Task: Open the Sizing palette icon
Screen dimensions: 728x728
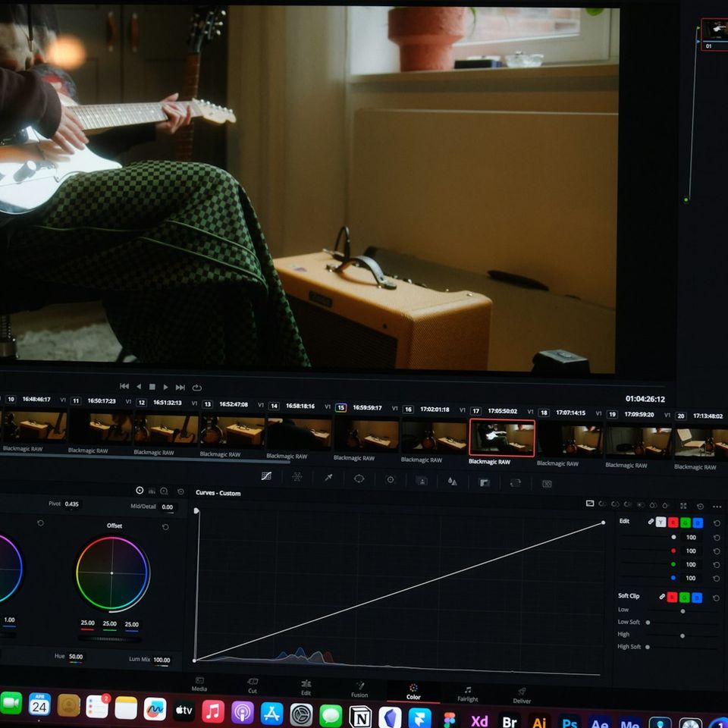Action: pyautogui.click(x=516, y=483)
